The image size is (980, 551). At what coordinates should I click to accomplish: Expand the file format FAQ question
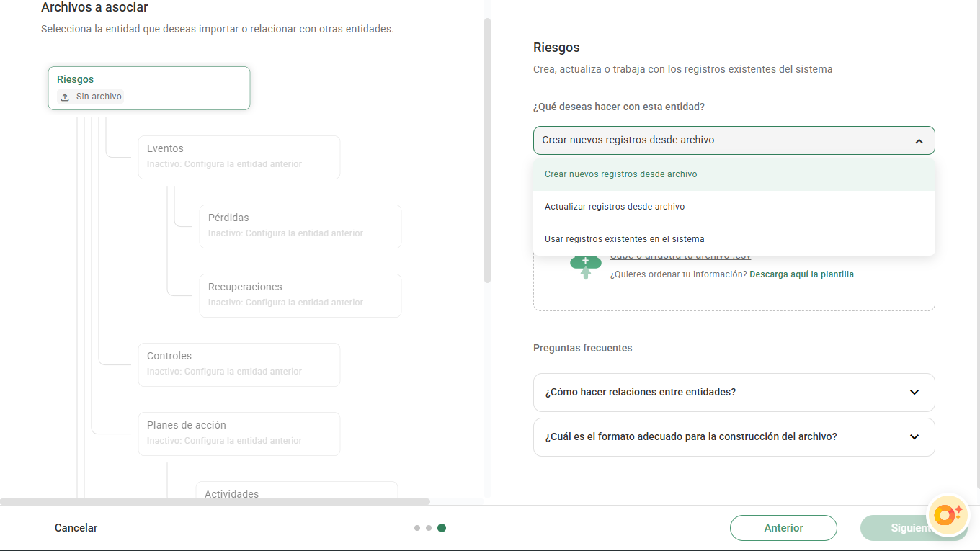coord(734,437)
